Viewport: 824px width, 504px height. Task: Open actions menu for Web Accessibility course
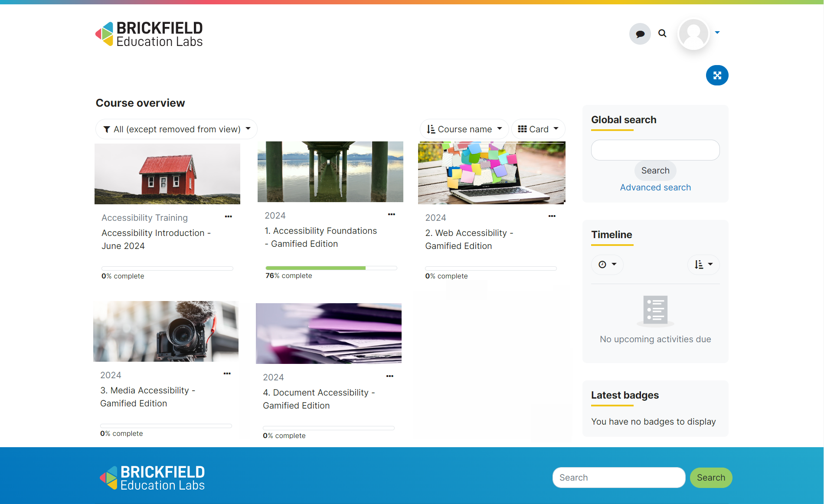[x=552, y=216]
